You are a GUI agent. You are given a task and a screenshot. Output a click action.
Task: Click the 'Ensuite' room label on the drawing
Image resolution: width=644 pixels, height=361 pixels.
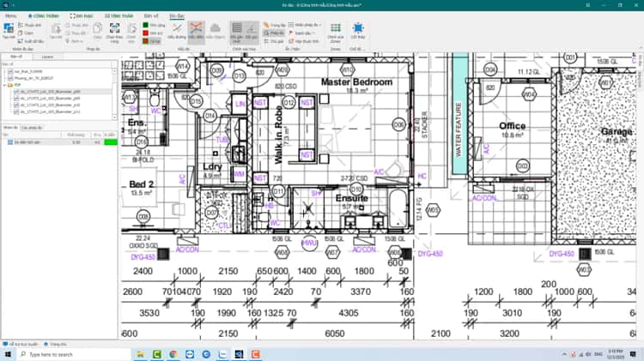[x=351, y=198]
